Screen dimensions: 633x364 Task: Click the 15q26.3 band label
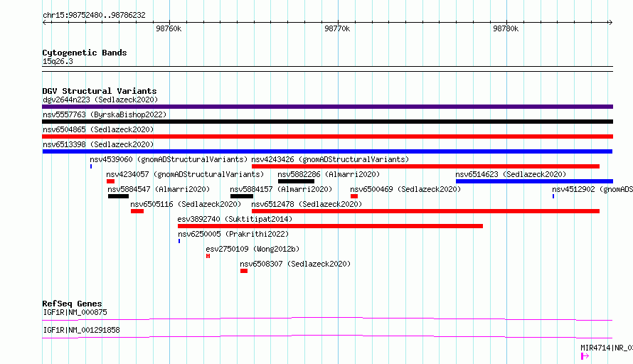click(x=58, y=61)
